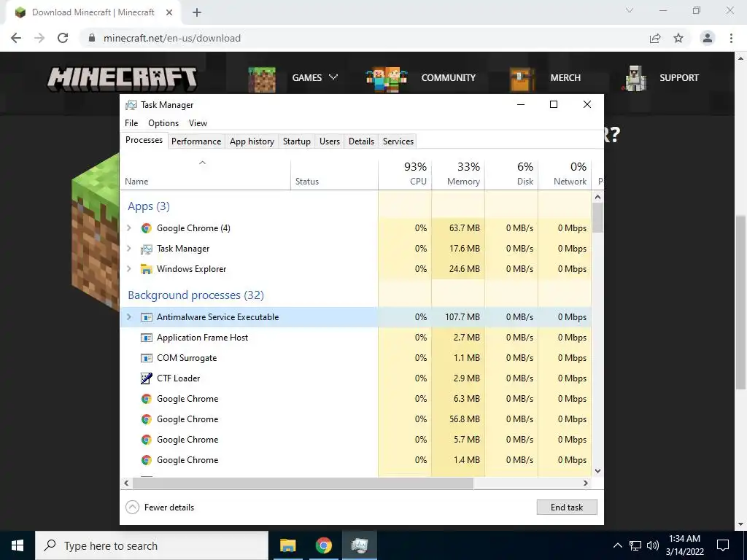Click the Task Manager vertical scrollbar thumb
This screenshot has width=747, height=560.
tap(598, 217)
